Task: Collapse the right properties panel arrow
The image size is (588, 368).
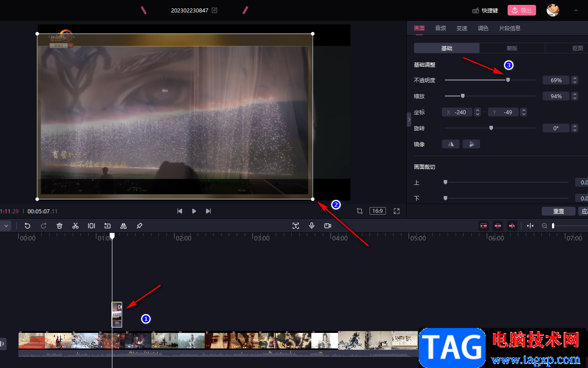Action: coord(409,120)
